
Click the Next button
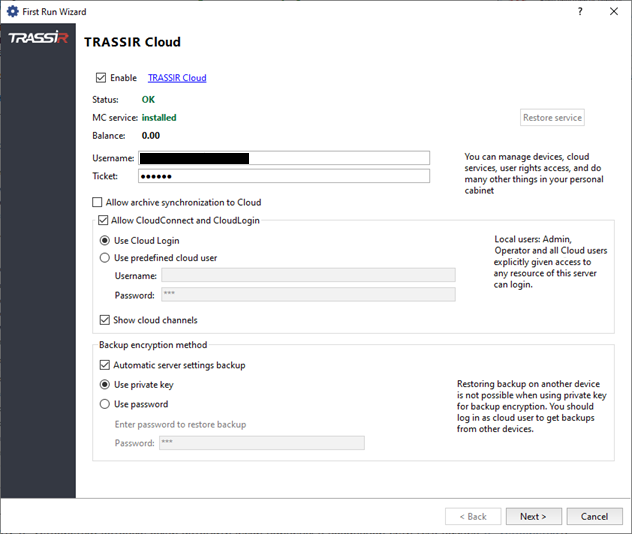(x=533, y=516)
